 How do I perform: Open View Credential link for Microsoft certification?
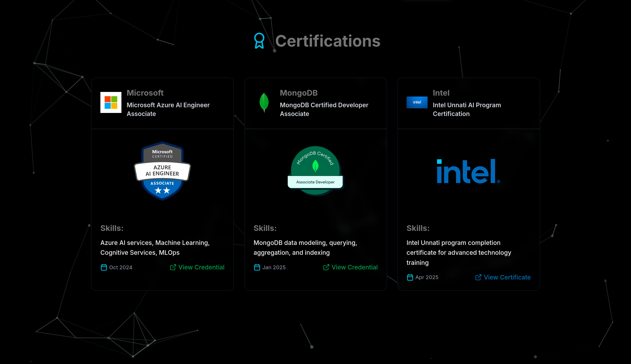click(x=201, y=267)
